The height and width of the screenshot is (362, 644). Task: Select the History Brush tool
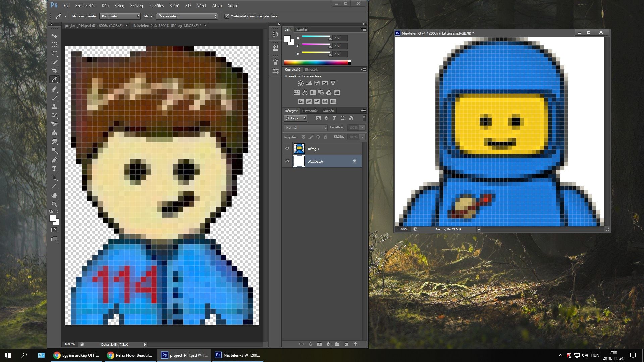coord(54,115)
